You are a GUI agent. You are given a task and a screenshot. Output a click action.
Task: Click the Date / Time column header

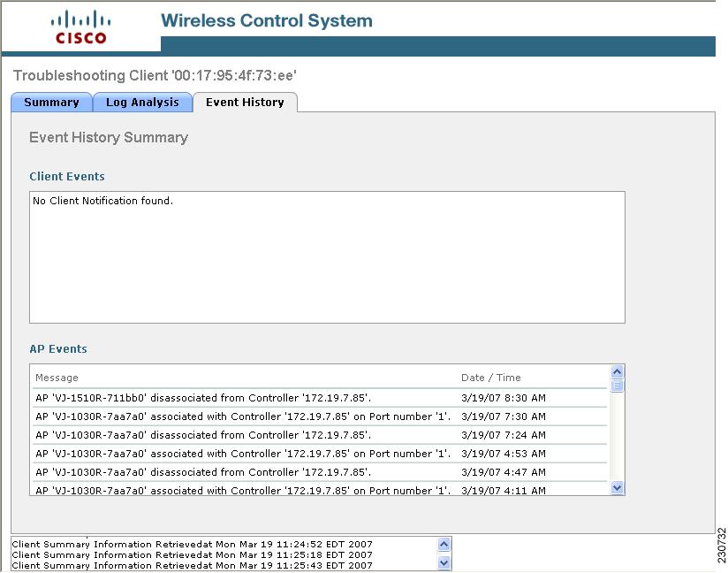tap(490, 378)
